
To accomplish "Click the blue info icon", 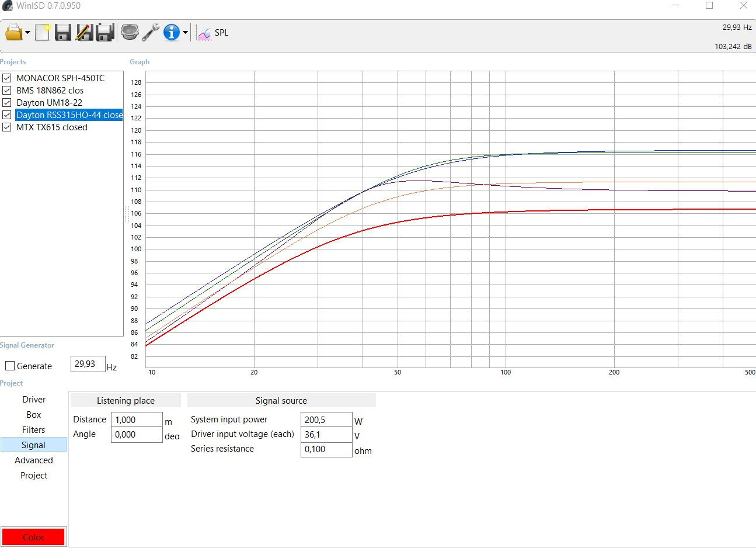I will pyautogui.click(x=171, y=33).
